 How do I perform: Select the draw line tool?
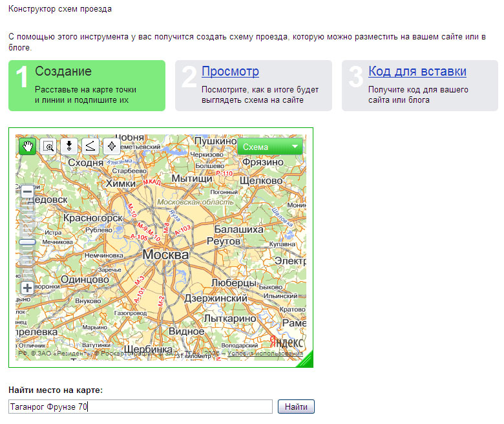coord(90,146)
